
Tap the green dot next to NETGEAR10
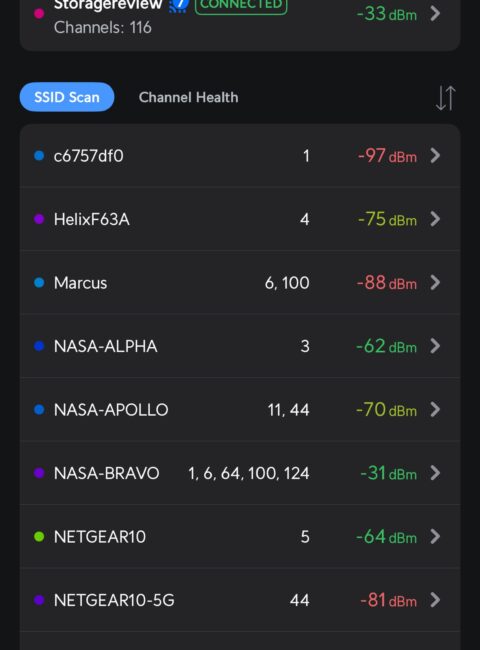tap(39, 537)
